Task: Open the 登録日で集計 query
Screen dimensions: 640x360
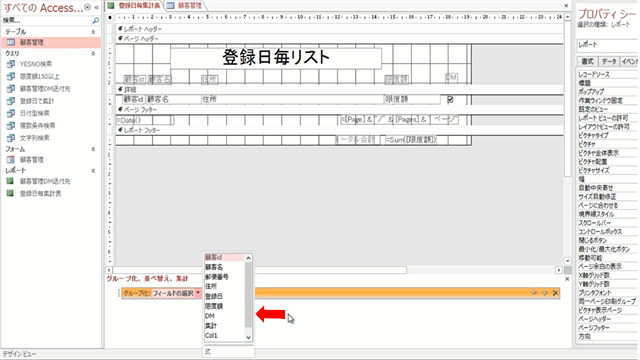Action: [x=37, y=101]
